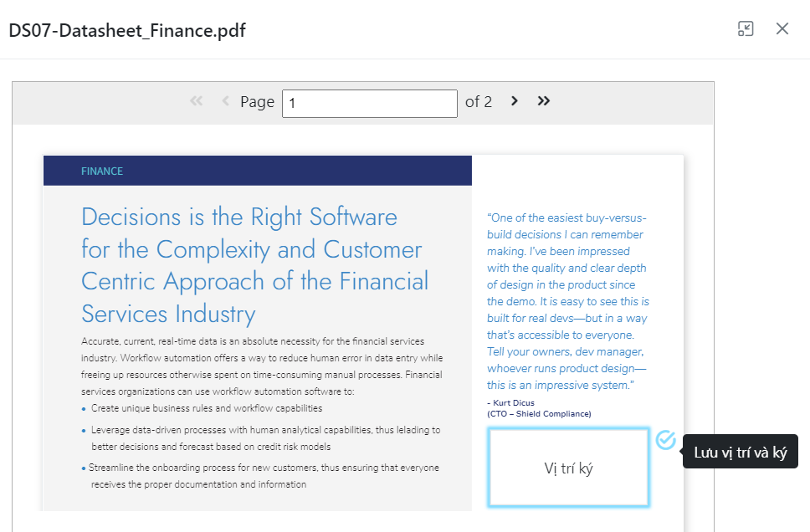This screenshot has height=532, width=810.
Task: Jump to the last page double-right chevron
Action: click(543, 100)
